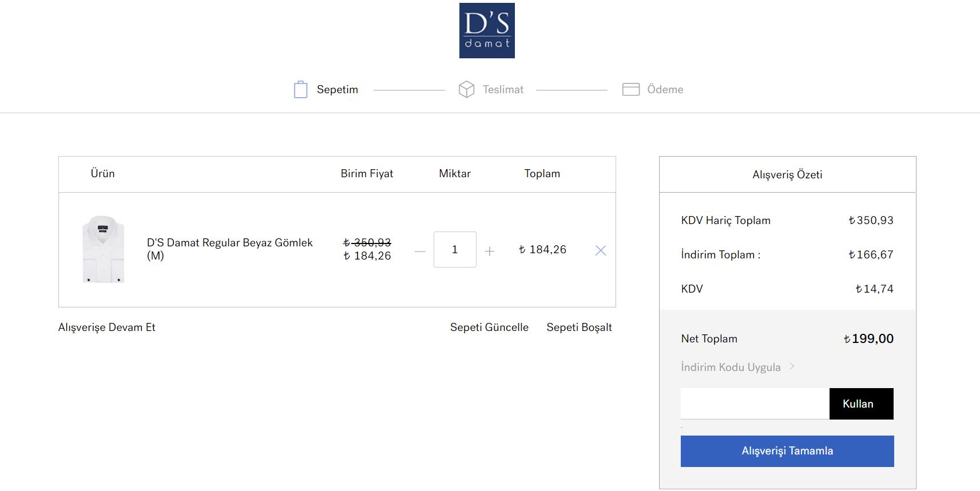Click the KDV Hariç Toplam label

(x=725, y=221)
